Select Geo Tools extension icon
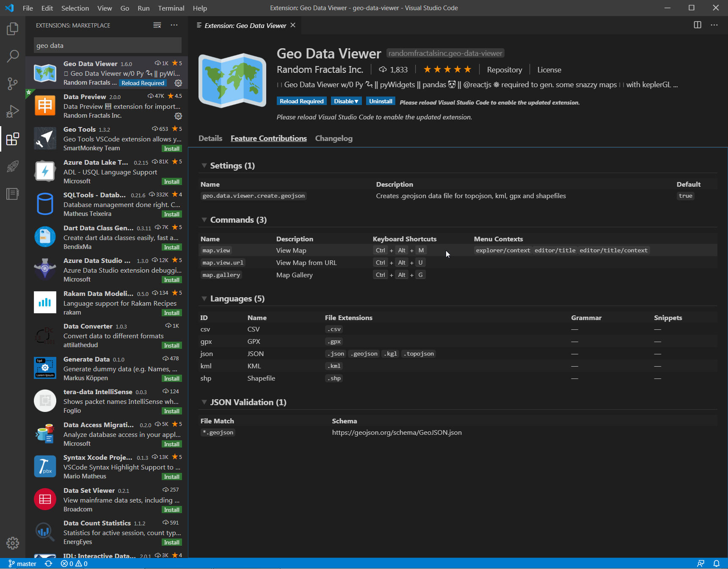The image size is (728, 569). pos(45,138)
